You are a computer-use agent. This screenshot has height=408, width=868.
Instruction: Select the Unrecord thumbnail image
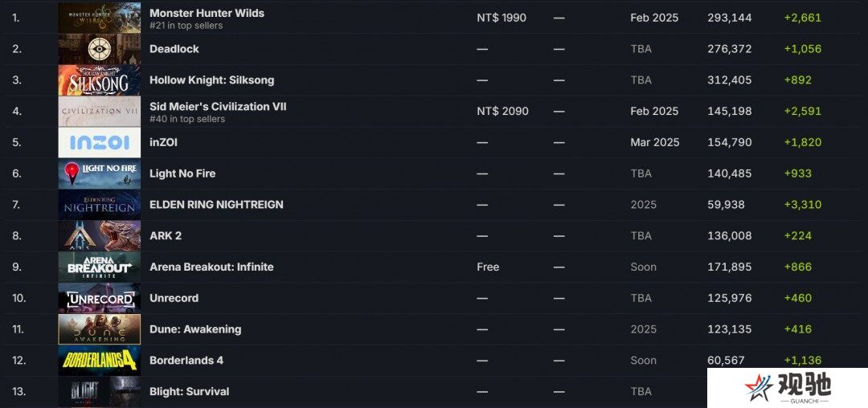tap(100, 298)
